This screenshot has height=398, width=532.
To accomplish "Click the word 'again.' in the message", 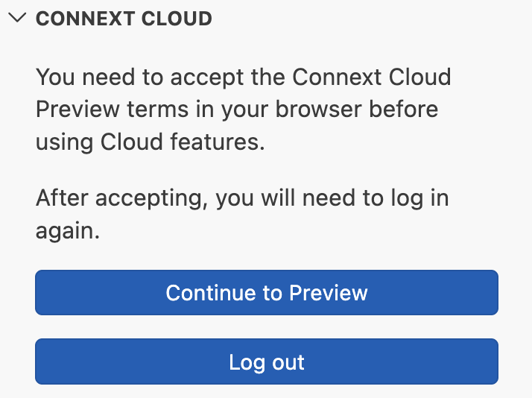I will 68,231.
